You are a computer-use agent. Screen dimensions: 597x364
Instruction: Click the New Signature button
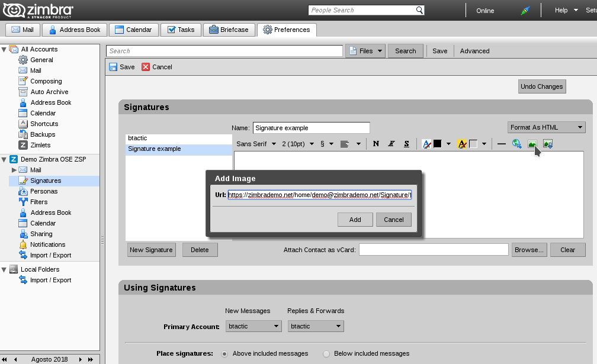pos(151,250)
